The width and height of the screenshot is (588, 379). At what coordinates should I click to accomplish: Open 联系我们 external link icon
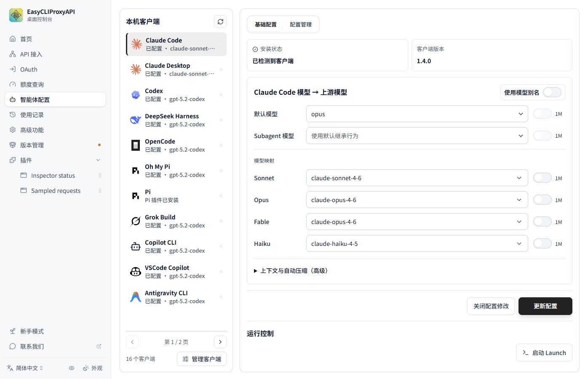[x=99, y=346]
